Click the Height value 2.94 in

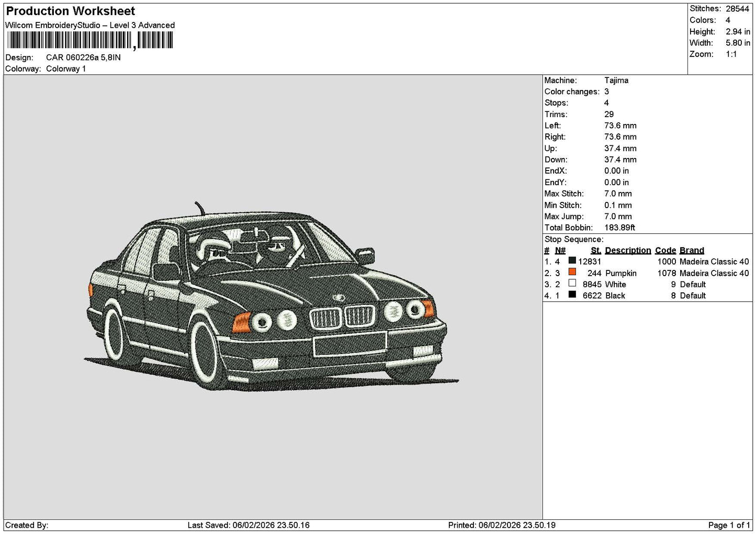[738, 32]
